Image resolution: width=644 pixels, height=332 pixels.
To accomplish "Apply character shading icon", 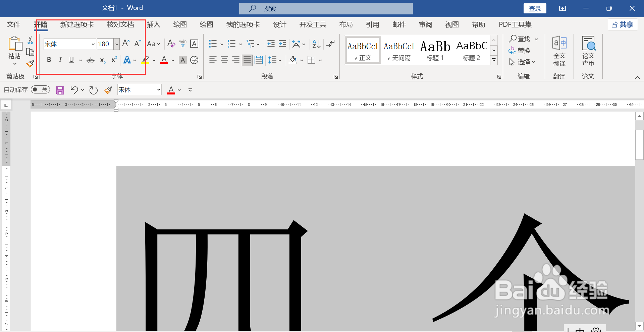I will pyautogui.click(x=183, y=60).
